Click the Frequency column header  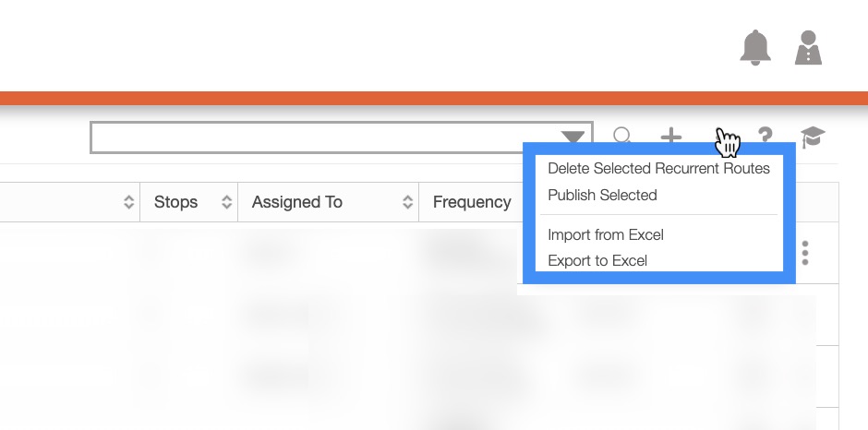(472, 202)
